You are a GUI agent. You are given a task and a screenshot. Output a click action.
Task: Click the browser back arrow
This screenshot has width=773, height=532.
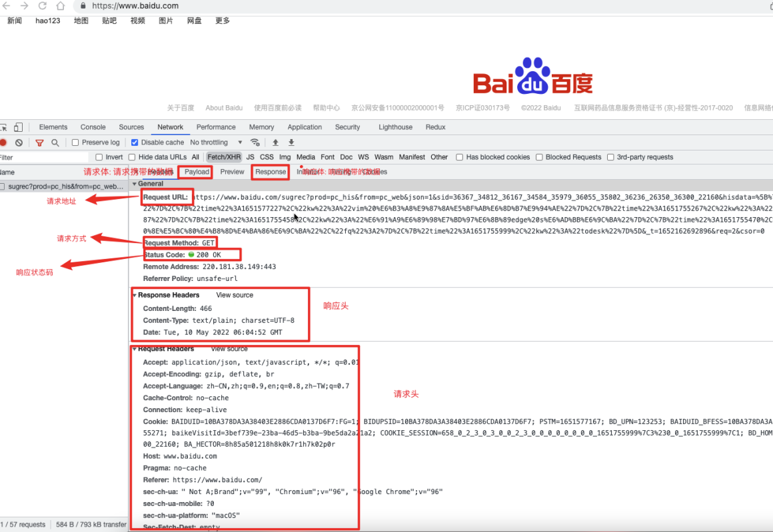pos(7,6)
